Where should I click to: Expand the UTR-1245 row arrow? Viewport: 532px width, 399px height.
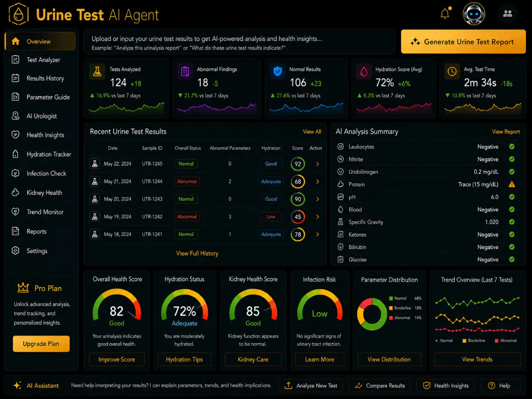(x=317, y=164)
